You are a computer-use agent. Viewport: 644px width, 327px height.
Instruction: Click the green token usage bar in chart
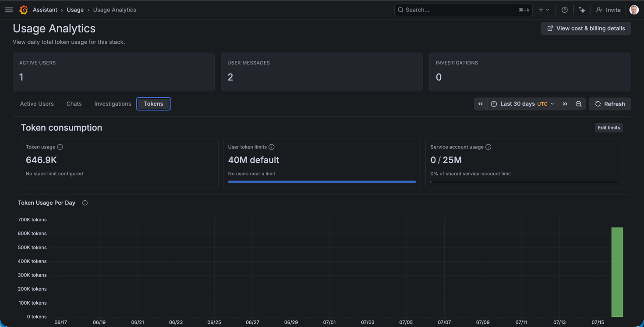[x=617, y=272]
